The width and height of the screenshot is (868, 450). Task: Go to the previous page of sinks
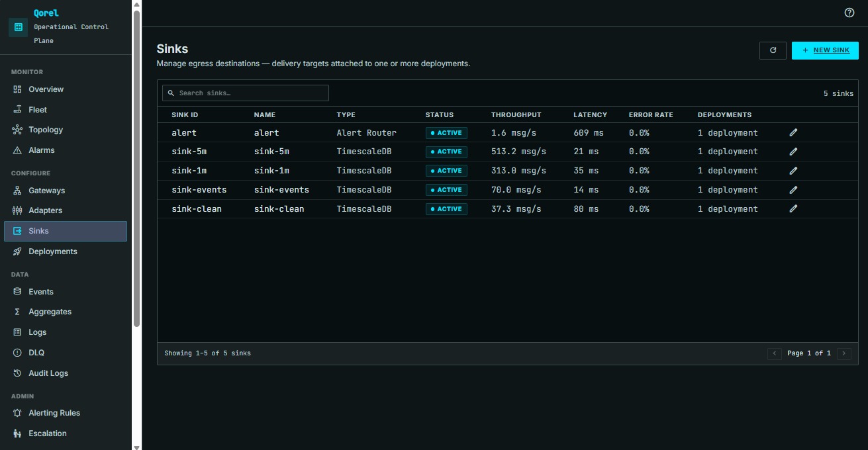775,353
